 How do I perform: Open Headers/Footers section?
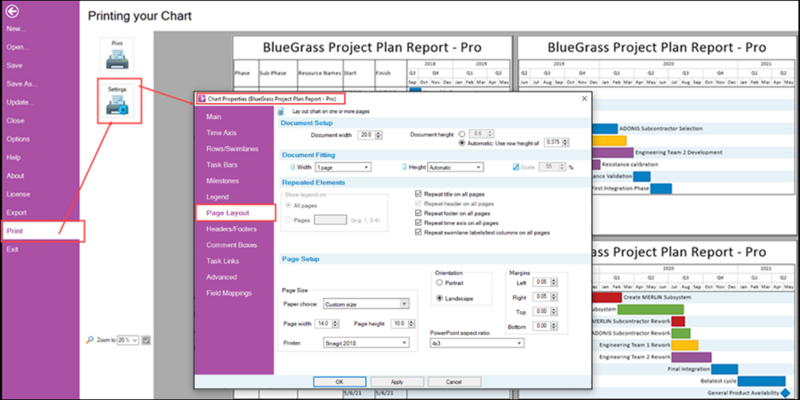[231, 229]
